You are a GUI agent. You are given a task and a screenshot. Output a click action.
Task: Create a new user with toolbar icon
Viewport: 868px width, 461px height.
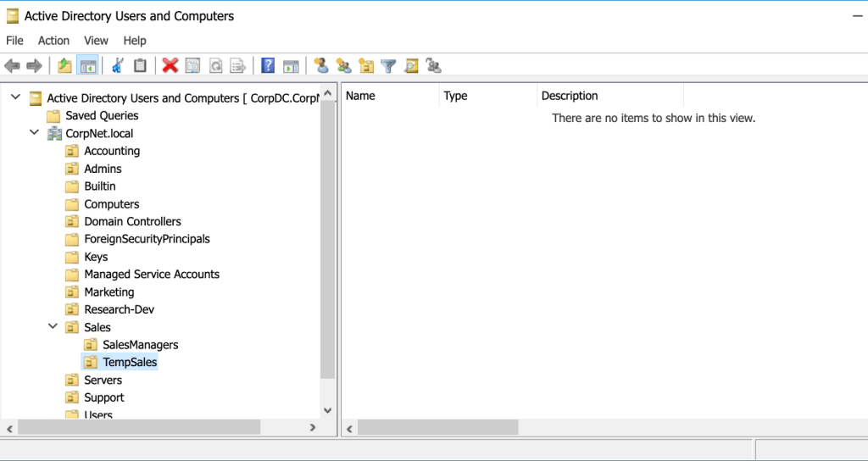[x=320, y=66]
